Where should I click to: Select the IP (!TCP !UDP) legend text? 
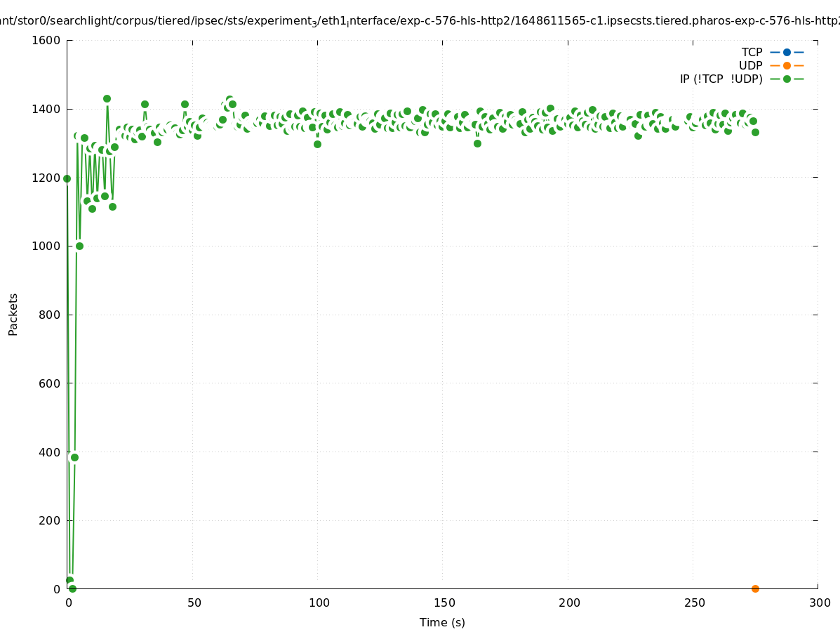[x=721, y=79]
